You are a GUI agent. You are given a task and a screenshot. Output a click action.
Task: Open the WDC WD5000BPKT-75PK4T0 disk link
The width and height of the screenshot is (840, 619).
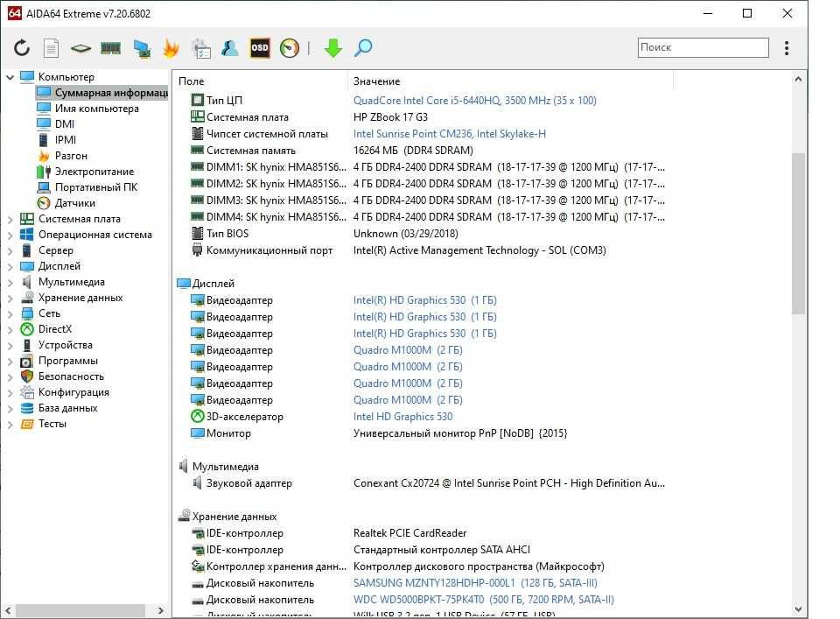(484, 600)
